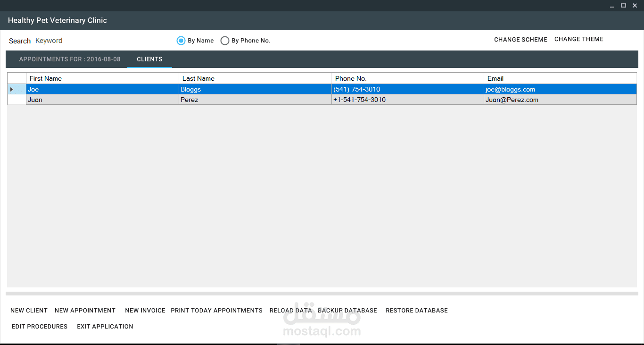Click the Reload Data button
Screen dimensions: 644x345
coord(290,311)
